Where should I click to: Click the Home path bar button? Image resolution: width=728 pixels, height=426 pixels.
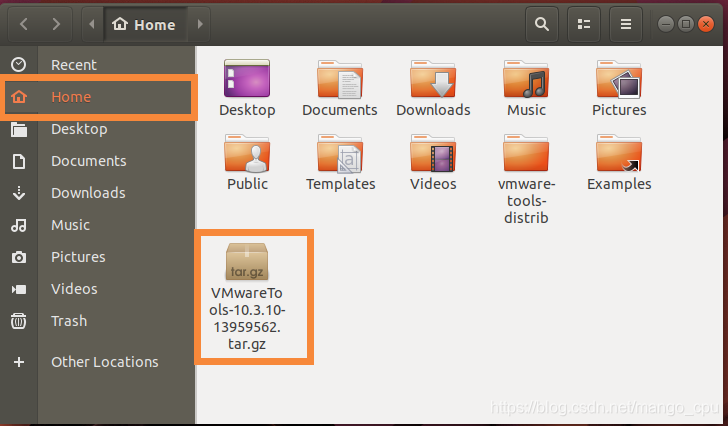pyautogui.click(x=145, y=24)
